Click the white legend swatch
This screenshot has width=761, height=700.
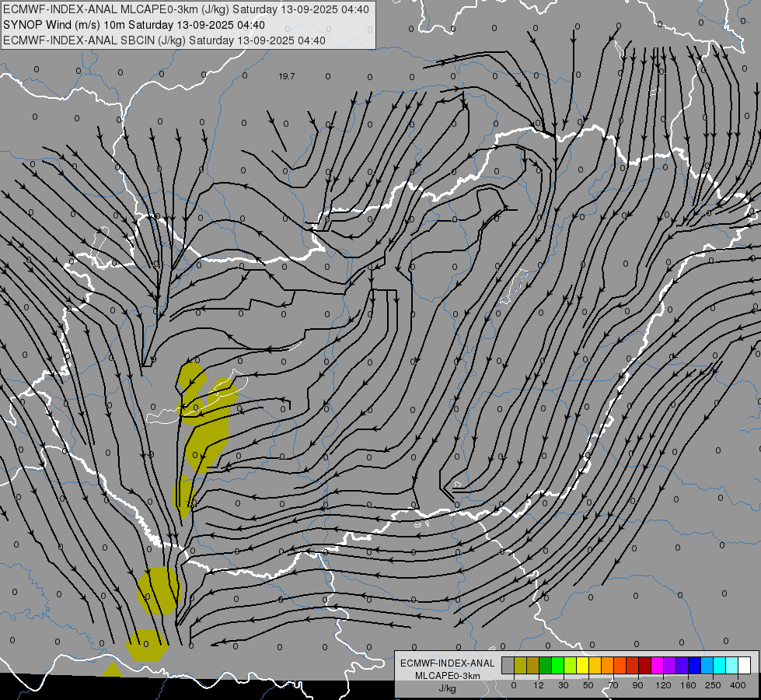pos(745,665)
